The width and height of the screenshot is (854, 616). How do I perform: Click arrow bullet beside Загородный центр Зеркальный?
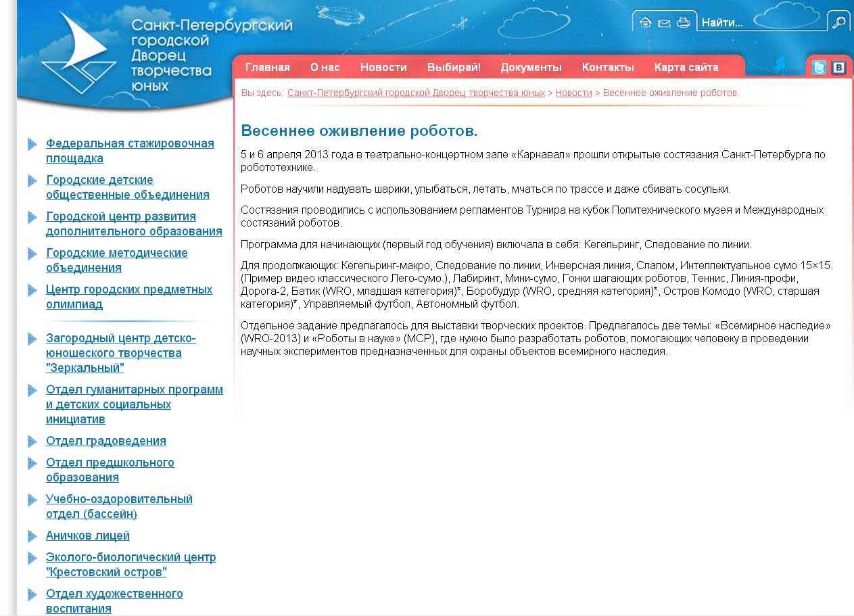pyautogui.click(x=32, y=339)
